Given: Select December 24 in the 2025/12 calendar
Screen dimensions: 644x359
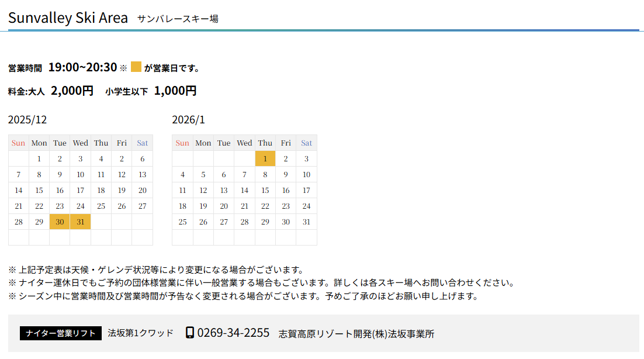Looking at the screenshot, I should (81, 206).
